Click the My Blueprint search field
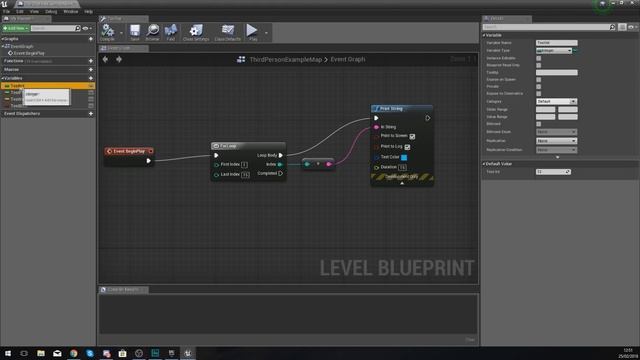640x360 pixels. click(x=53, y=28)
